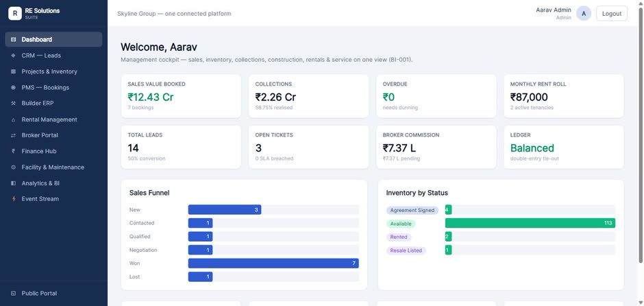The height and width of the screenshot is (306, 644).
Task: Click the 58.75% realised text
Action: [x=274, y=108]
